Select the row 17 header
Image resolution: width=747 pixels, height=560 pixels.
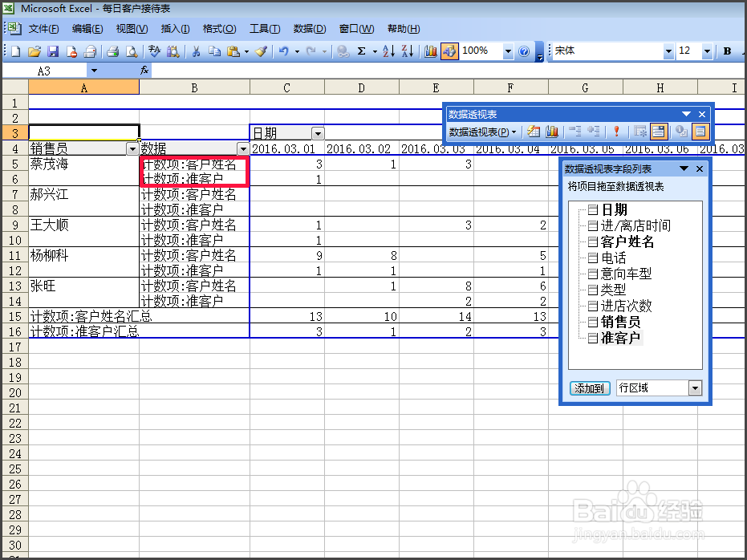click(x=14, y=347)
